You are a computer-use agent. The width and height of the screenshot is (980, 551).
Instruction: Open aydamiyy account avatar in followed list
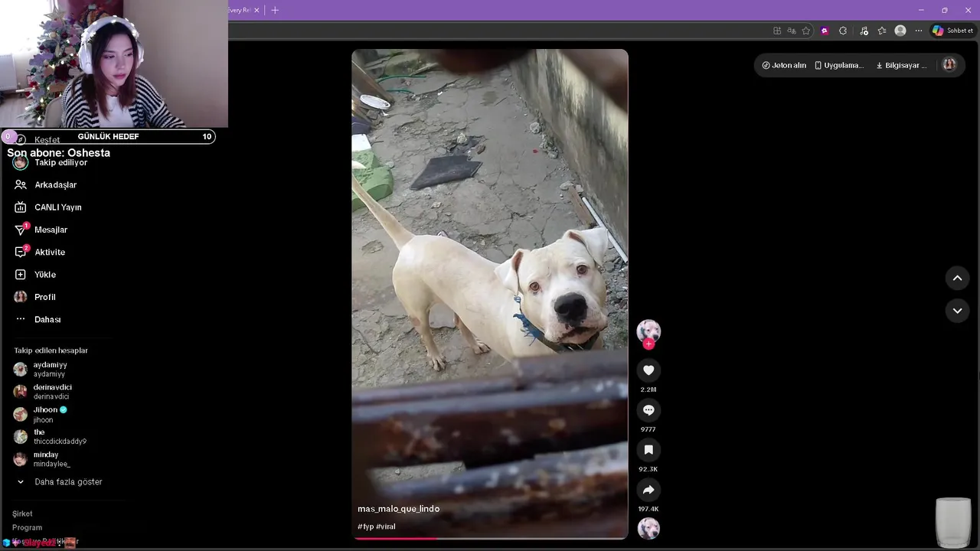point(21,370)
